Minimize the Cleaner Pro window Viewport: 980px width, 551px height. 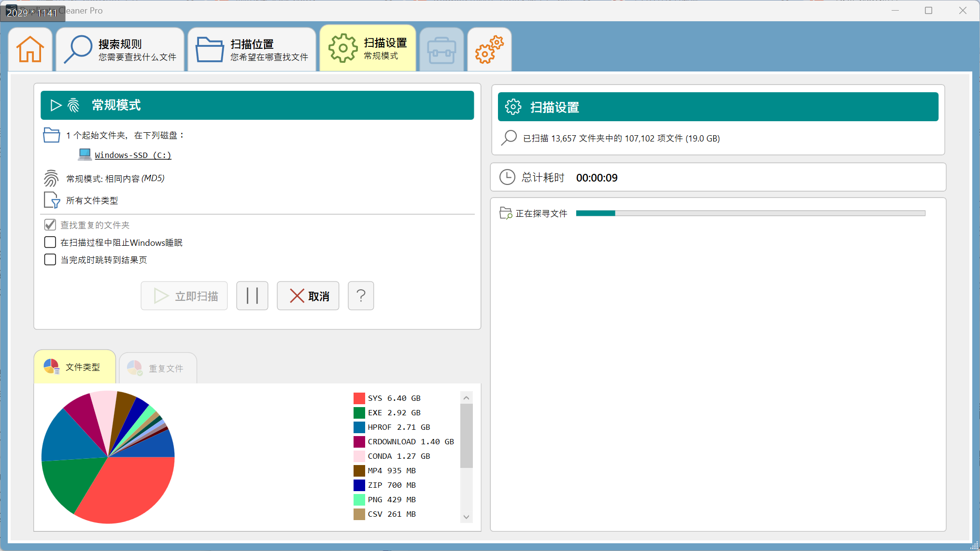(895, 10)
